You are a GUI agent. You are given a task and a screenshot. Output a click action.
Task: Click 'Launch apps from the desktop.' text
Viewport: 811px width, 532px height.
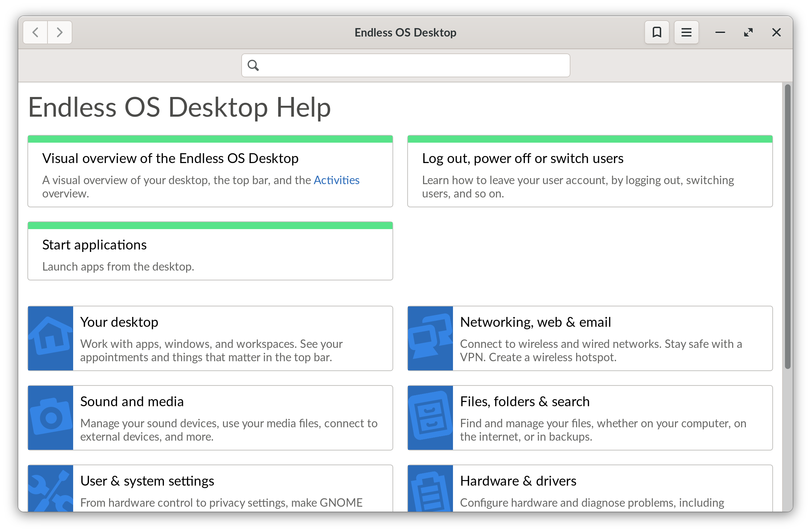pos(118,267)
